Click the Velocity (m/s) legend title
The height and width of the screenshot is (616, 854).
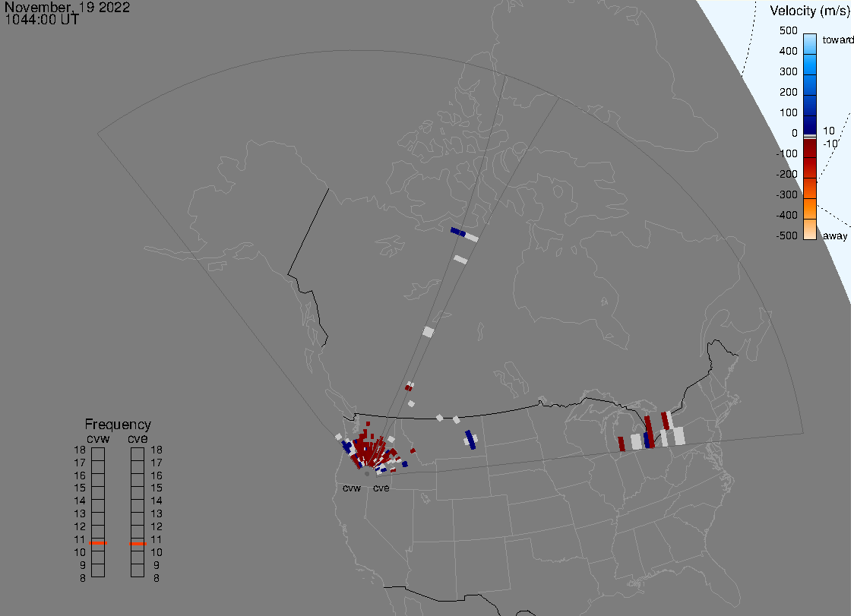tap(810, 11)
